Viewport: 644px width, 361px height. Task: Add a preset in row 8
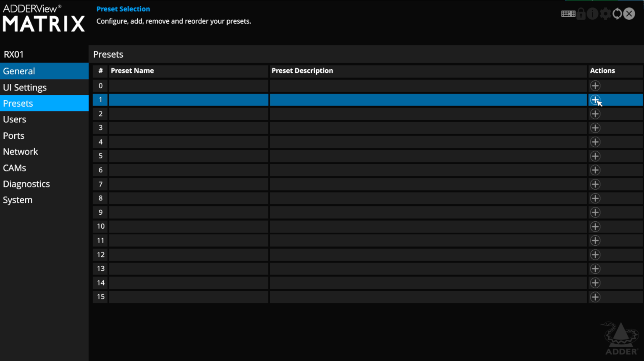pyautogui.click(x=595, y=198)
